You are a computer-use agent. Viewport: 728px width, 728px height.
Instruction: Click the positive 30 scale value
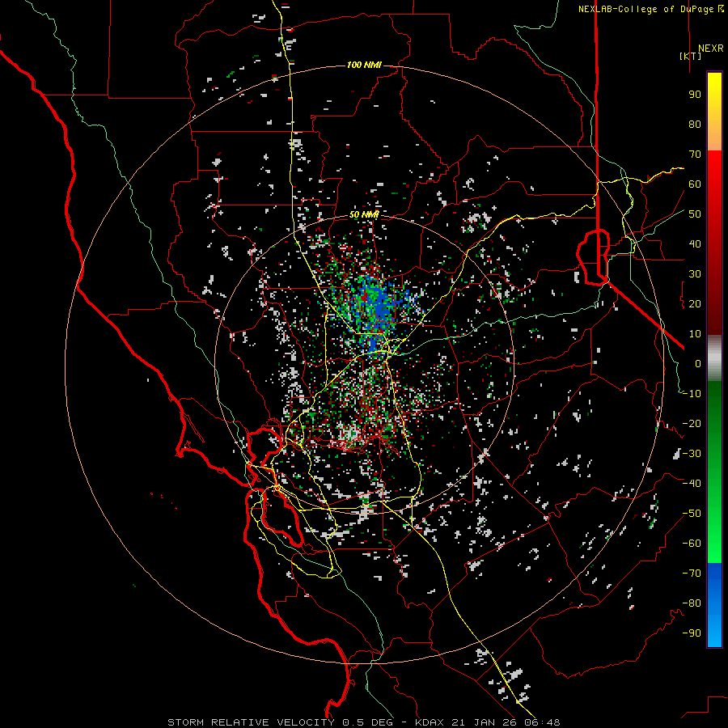695,274
